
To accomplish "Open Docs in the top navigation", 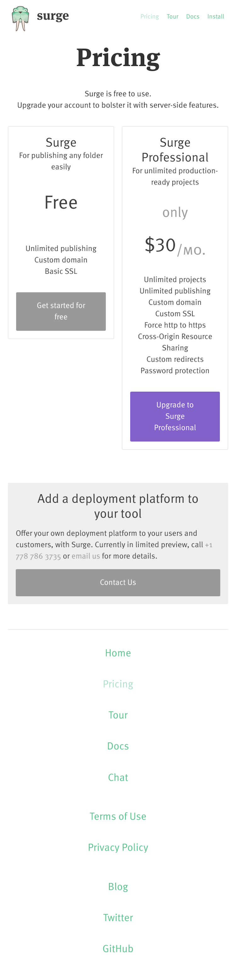I will tap(193, 16).
